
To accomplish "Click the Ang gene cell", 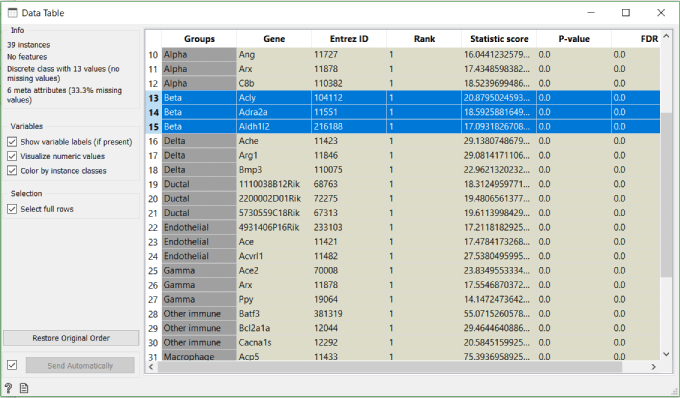I will coord(274,55).
